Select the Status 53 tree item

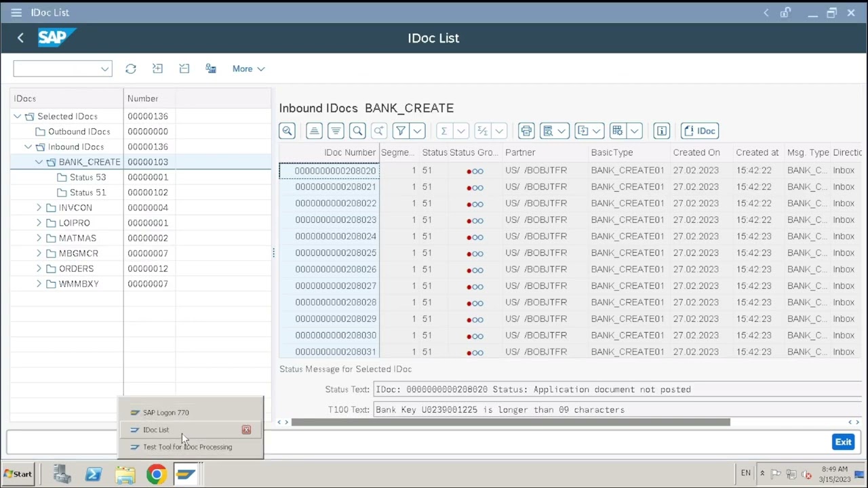click(87, 177)
